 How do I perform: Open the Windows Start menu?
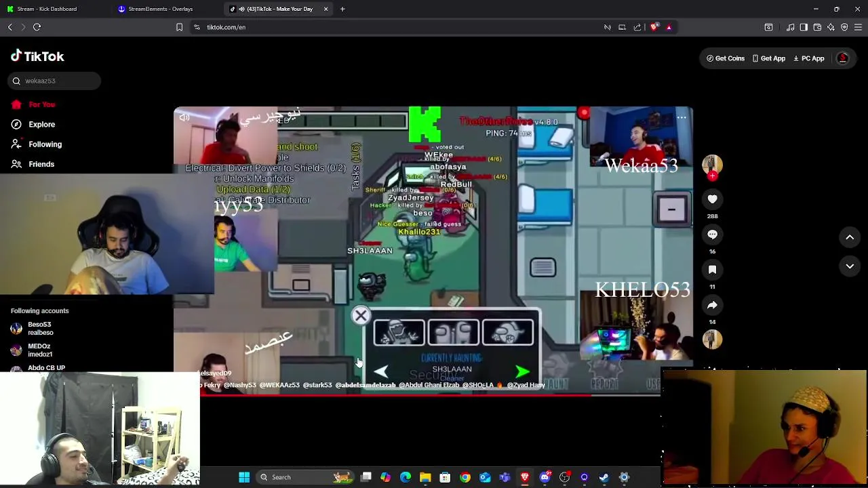(244, 477)
